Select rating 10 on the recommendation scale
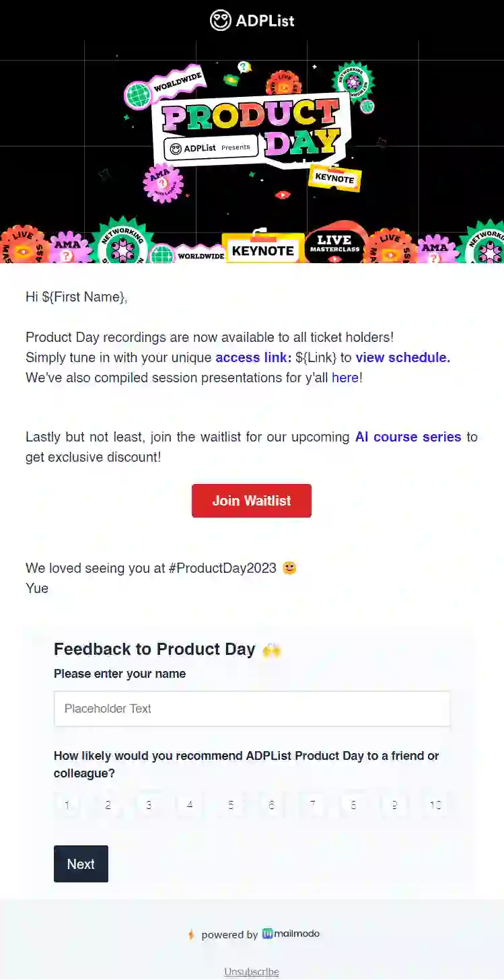 coord(435,804)
